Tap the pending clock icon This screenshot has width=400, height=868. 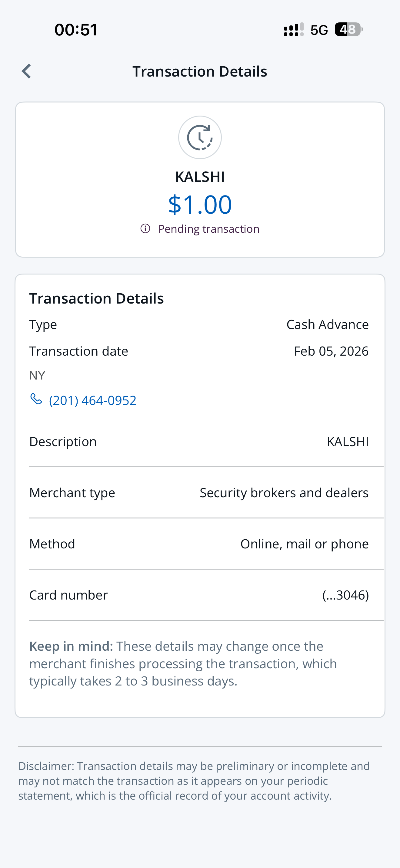coord(200,137)
